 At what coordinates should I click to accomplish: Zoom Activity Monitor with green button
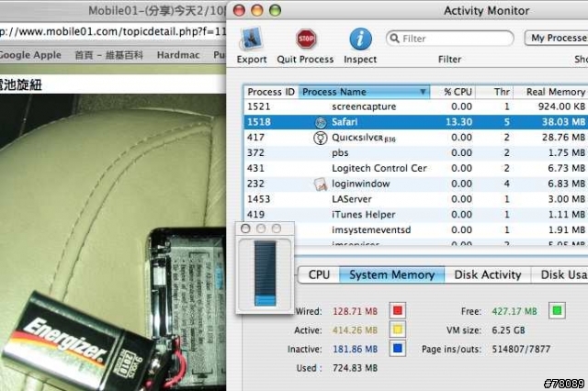click(x=275, y=10)
